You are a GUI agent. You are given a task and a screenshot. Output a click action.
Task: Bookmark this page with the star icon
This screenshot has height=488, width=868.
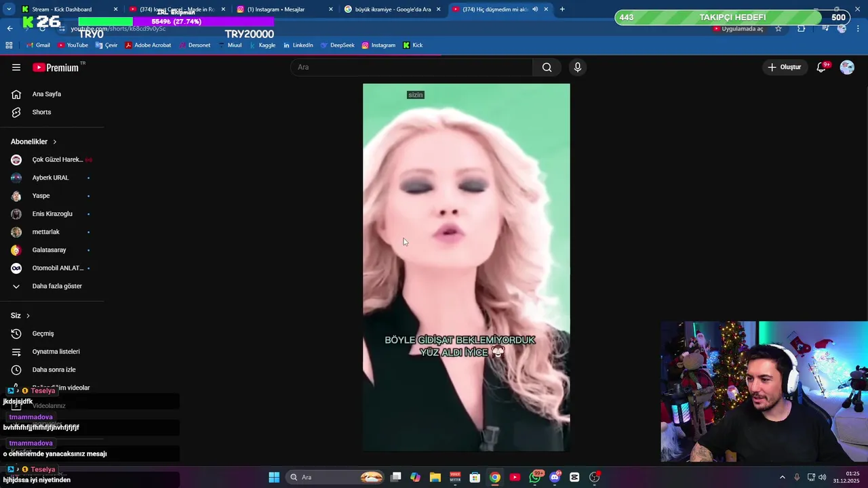(778, 28)
